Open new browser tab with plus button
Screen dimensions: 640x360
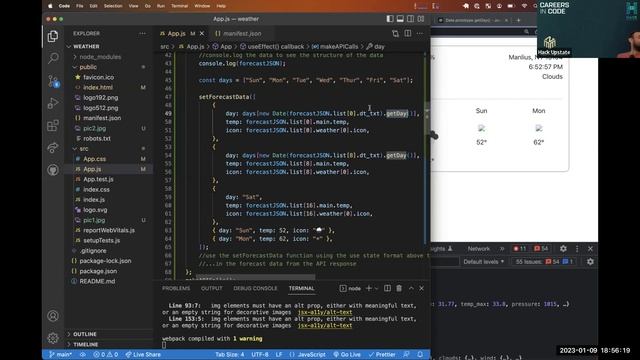click(519, 20)
